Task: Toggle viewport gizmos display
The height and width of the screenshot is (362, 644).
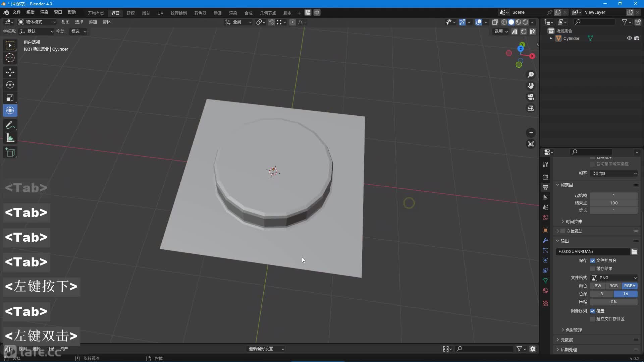Action: tap(462, 22)
